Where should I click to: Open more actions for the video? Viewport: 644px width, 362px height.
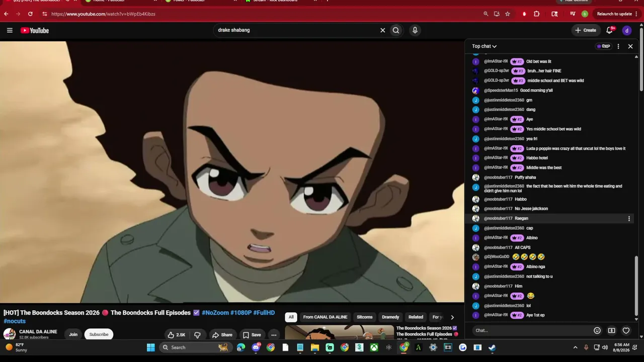coord(274,335)
